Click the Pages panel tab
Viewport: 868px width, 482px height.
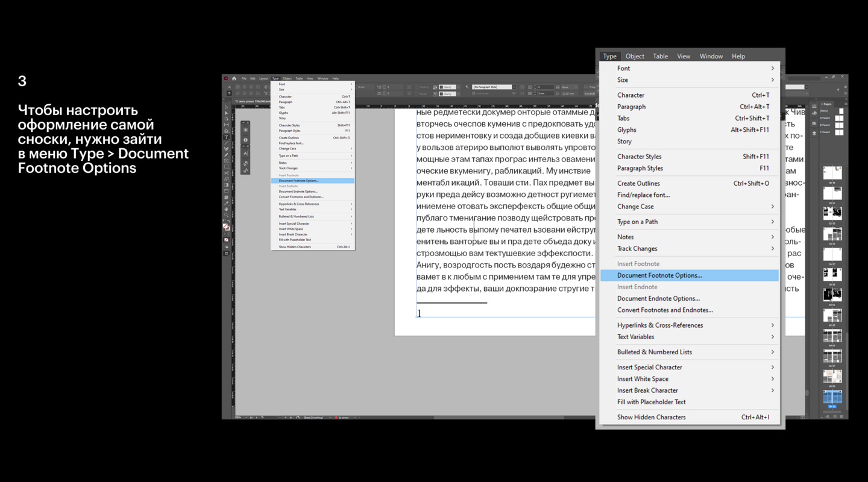[828, 104]
